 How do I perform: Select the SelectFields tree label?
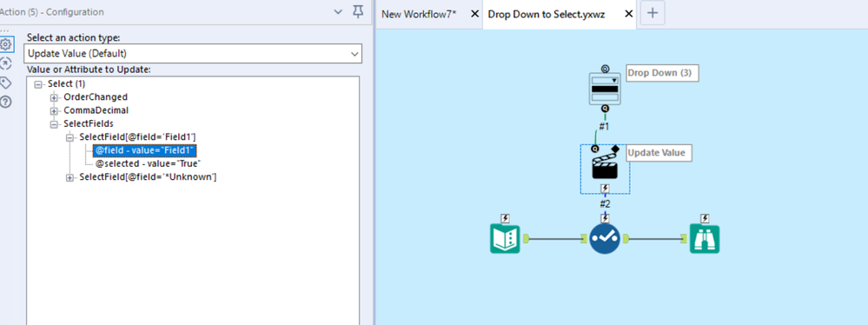tap(89, 124)
